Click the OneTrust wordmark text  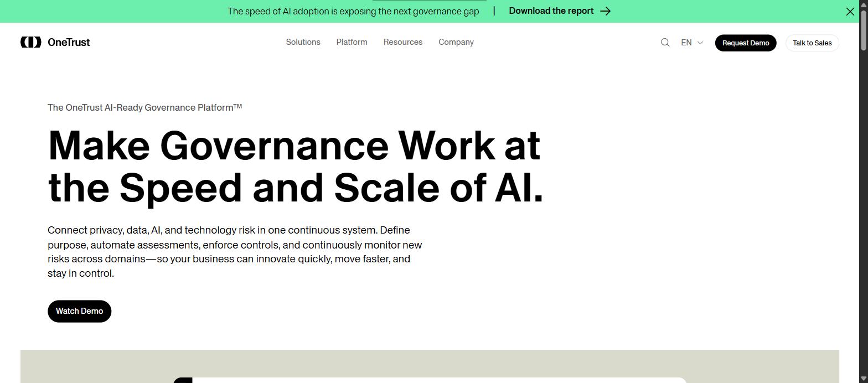coord(69,42)
